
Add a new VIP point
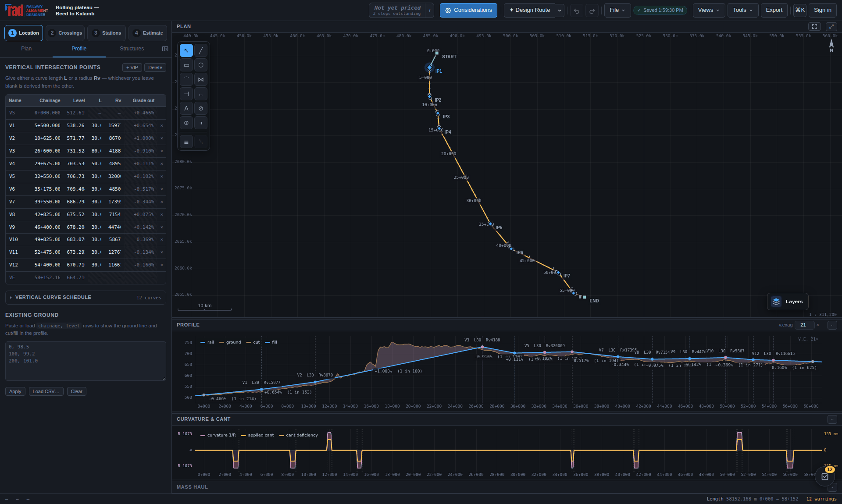pyautogui.click(x=132, y=67)
